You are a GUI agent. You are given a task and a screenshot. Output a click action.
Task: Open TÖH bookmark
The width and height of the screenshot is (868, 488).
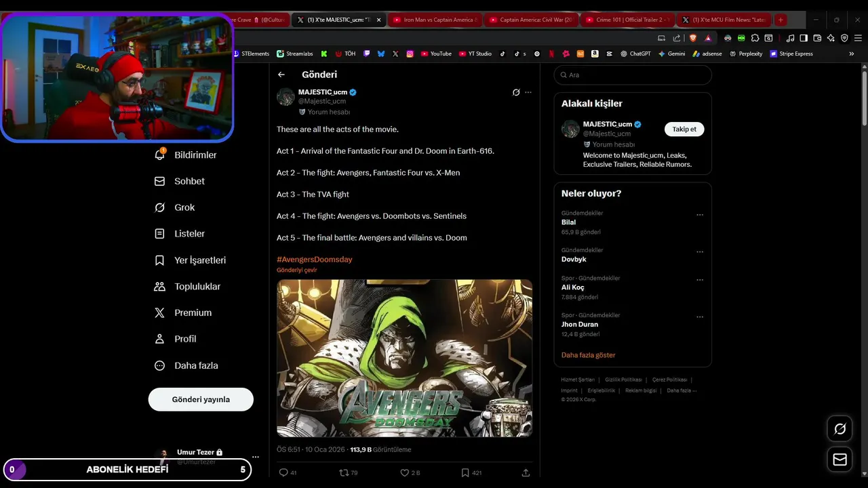point(345,54)
